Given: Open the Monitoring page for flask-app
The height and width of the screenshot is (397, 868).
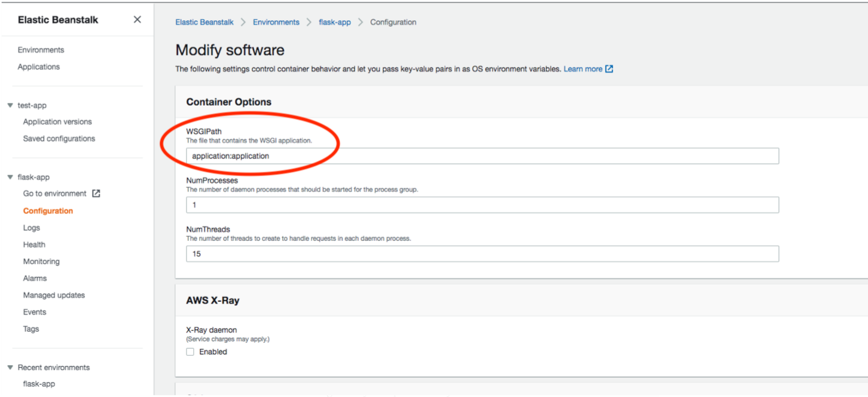Looking at the screenshot, I should (x=41, y=261).
